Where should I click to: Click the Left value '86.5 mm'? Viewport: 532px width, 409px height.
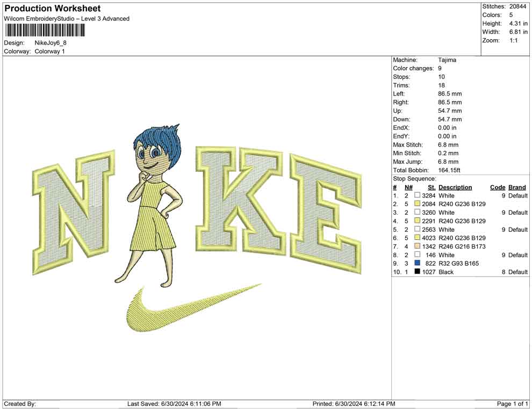pyautogui.click(x=450, y=93)
